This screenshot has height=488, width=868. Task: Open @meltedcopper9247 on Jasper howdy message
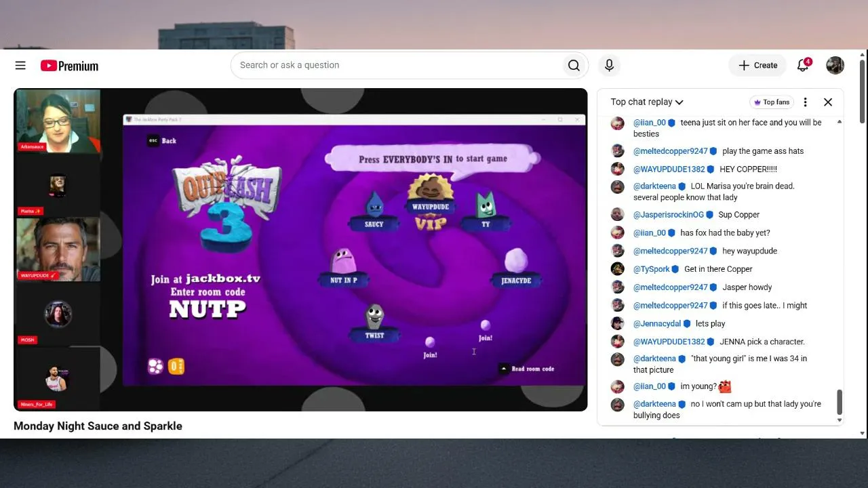[x=671, y=287]
